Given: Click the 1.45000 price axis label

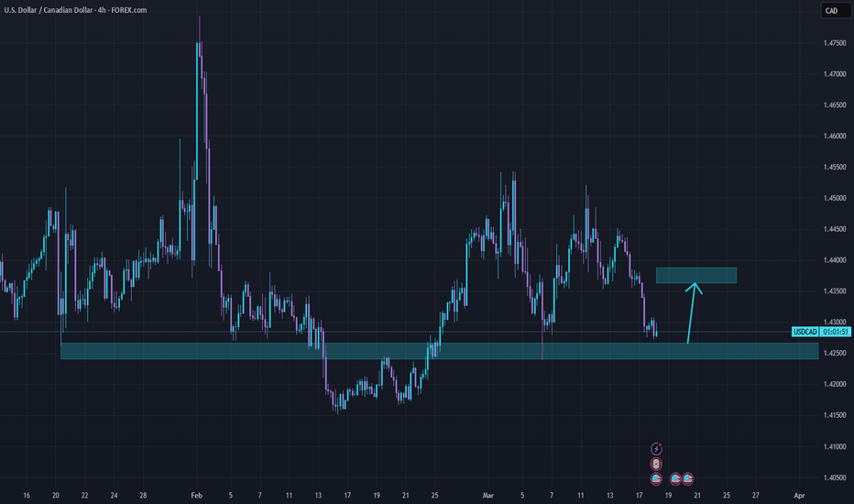Looking at the screenshot, I should (x=835, y=198).
